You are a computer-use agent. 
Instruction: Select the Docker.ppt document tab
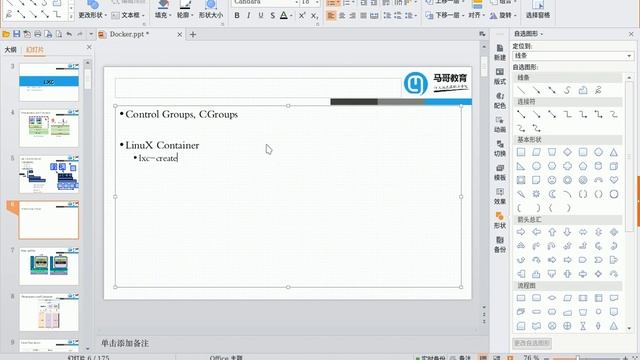pyautogui.click(x=129, y=34)
